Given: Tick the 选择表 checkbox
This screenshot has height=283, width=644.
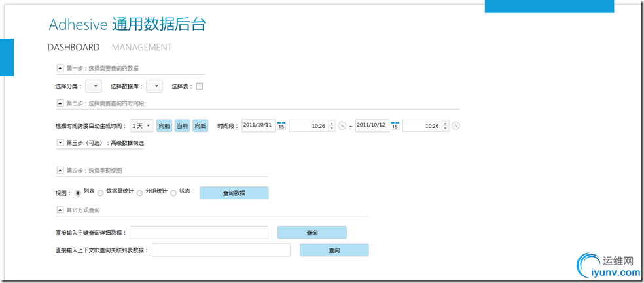Looking at the screenshot, I should pyautogui.click(x=200, y=86).
